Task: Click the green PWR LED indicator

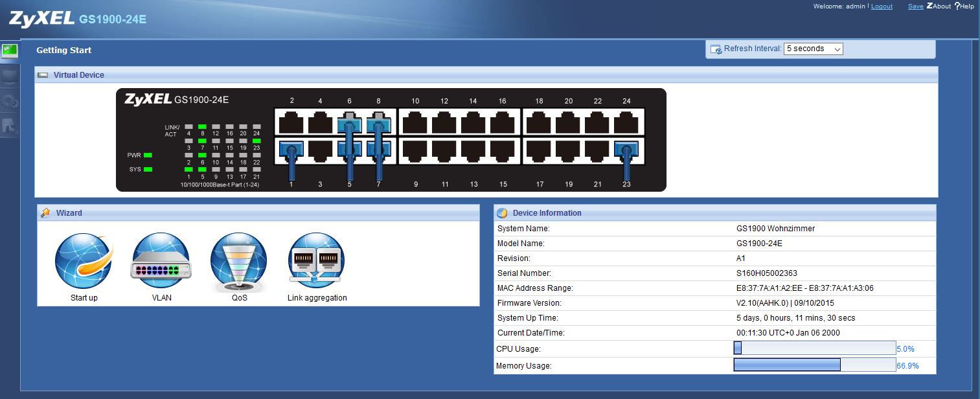Action: click(x=148, y=155)
